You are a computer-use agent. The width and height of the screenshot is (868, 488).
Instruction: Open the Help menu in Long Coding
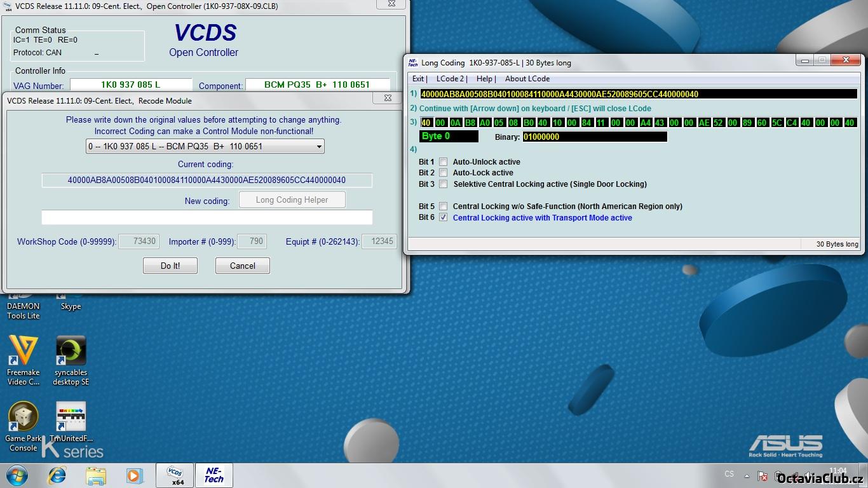pyautogui.click(x=485, y=79)
